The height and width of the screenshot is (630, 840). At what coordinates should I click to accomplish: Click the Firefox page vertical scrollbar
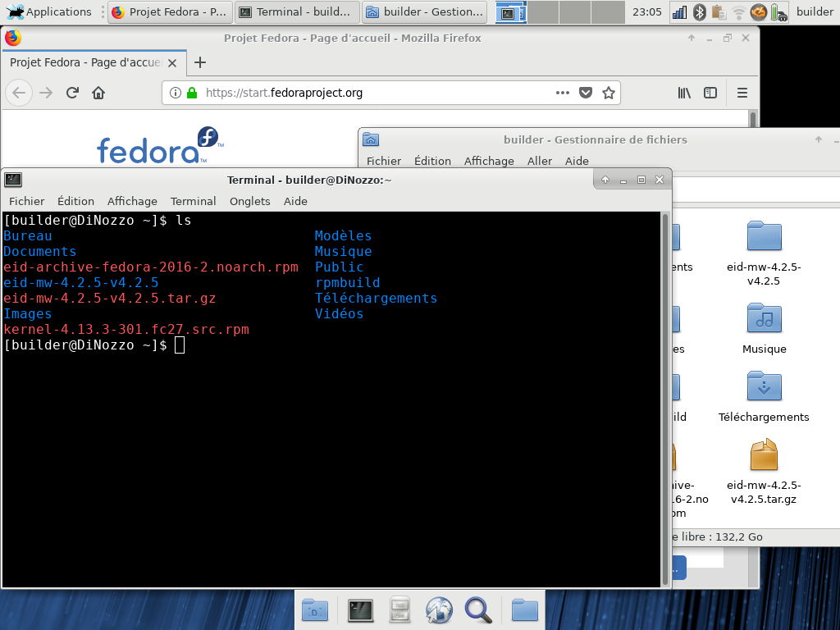click(753, 120)
